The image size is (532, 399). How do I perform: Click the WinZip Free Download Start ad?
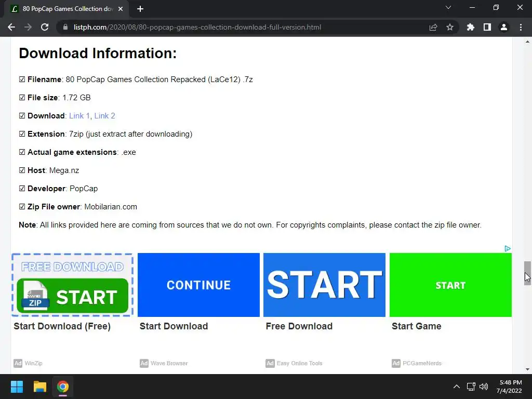72,285
